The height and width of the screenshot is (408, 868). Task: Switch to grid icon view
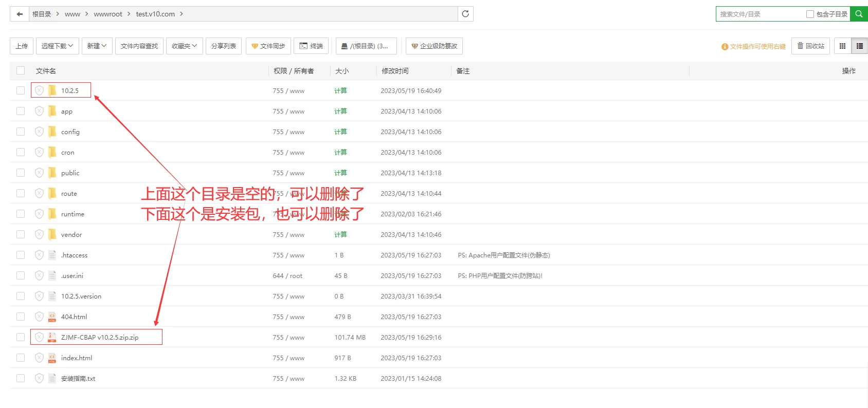coord(842,46)
